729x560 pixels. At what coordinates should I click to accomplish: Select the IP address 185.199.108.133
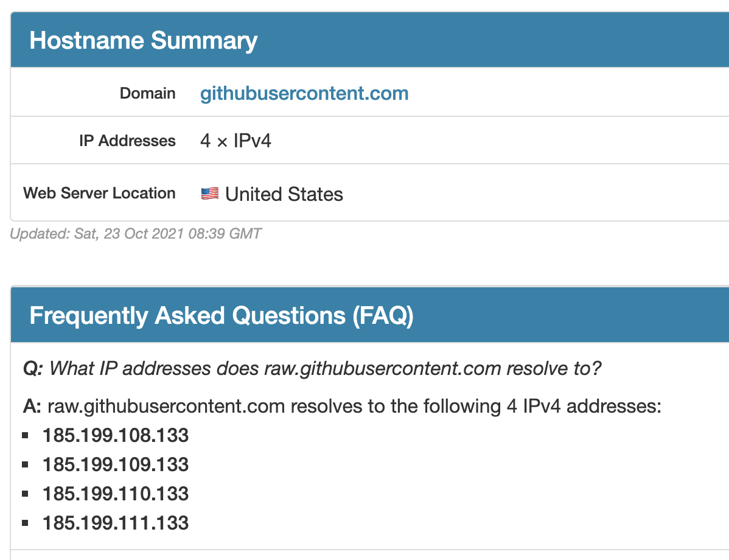[116, 436]
